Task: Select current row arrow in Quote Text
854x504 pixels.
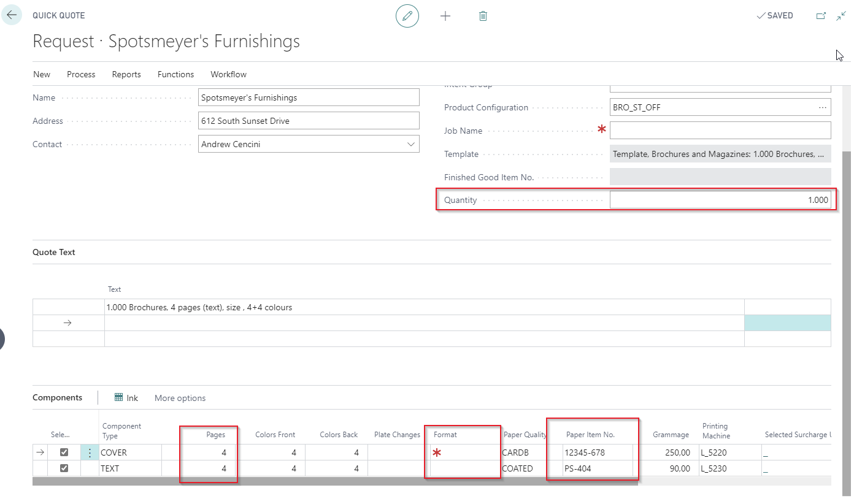Action: coord(67,323)
